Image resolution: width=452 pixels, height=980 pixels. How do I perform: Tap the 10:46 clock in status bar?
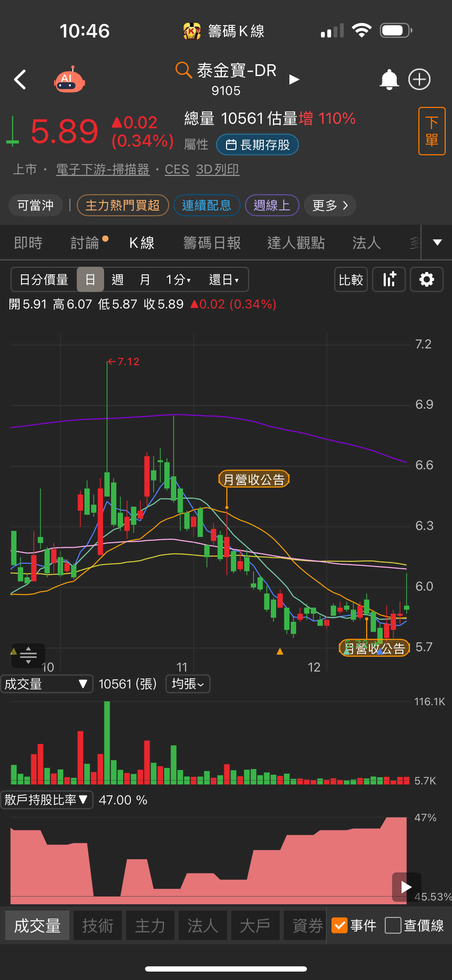[84, 31]
